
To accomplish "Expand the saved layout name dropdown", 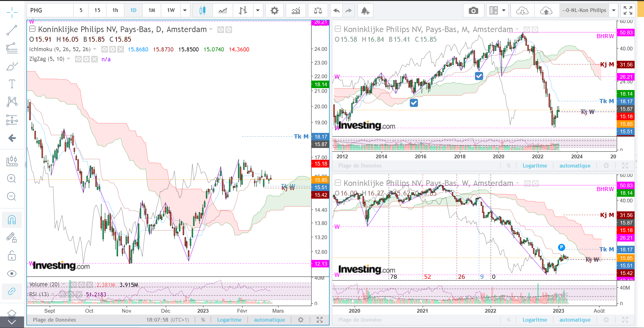I will point(614,10).
